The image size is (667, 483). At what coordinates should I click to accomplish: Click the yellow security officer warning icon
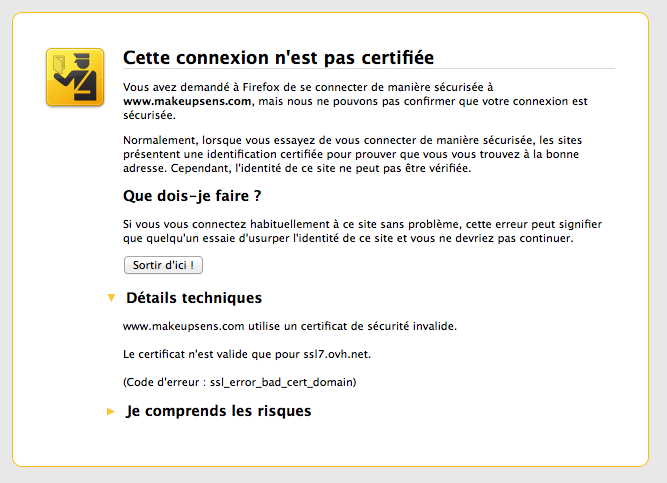pyautogui.click(x=75, y=77)
